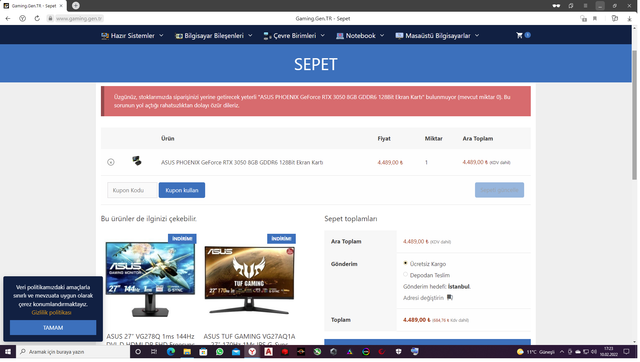Screen dimensions: 640x362
Task: Go back with browser back arrow
Action: [x=8, y=18]
